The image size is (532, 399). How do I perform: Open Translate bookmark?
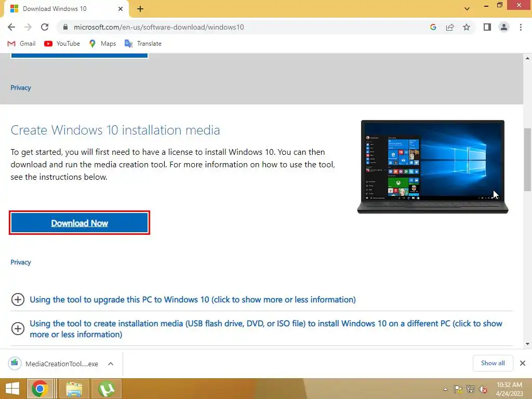click(x=143, y=44)
